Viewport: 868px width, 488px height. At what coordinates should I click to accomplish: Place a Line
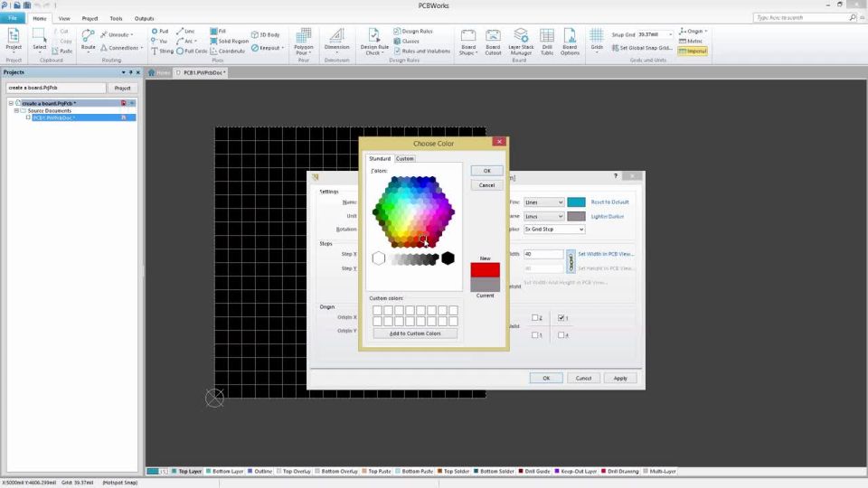click(x=185, y=32)
